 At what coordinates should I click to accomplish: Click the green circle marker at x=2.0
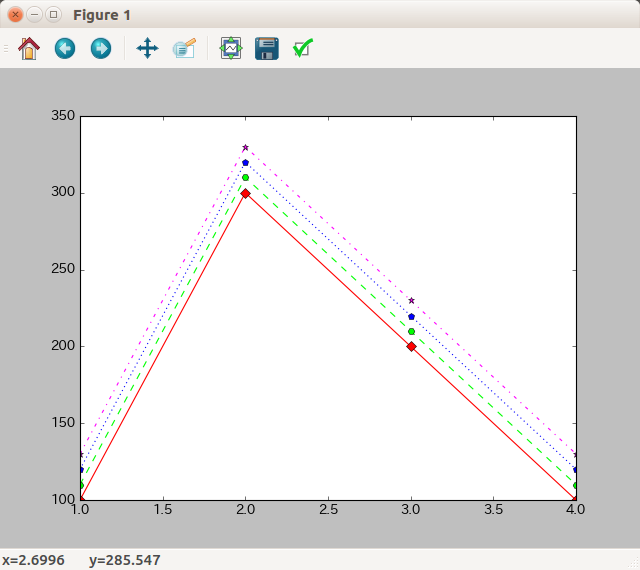pyautogui.click(x=245, y=178)
